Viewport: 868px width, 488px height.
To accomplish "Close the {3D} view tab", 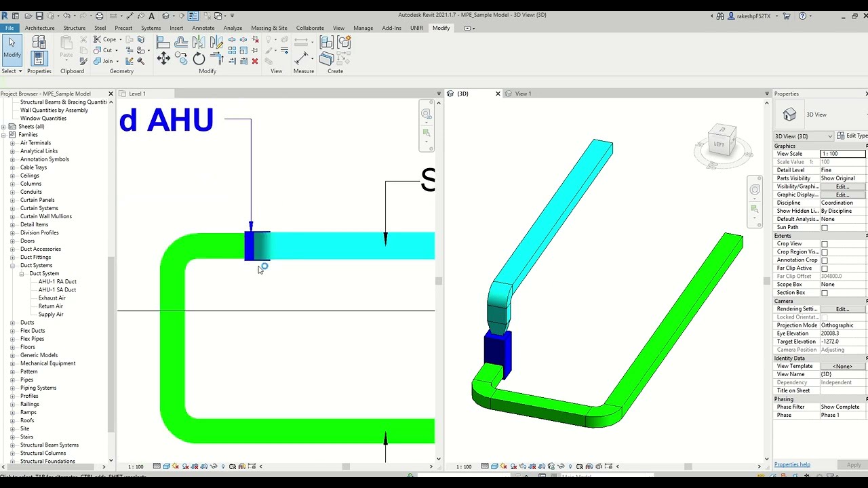I will (498, 94).
